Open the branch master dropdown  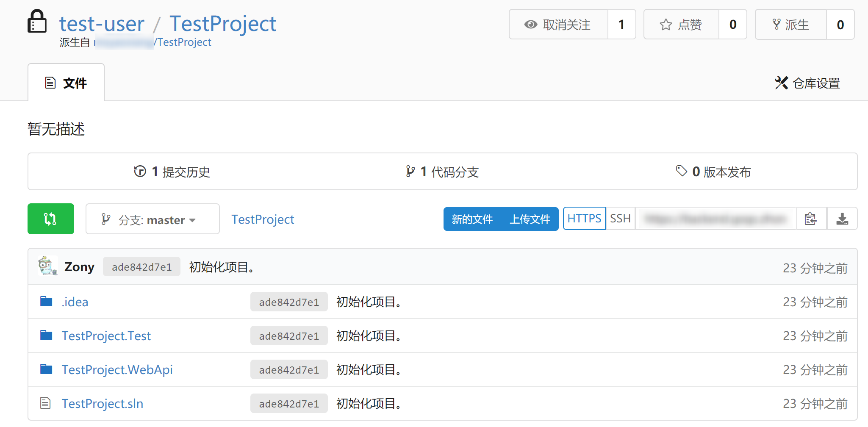[x=153, y=219]
